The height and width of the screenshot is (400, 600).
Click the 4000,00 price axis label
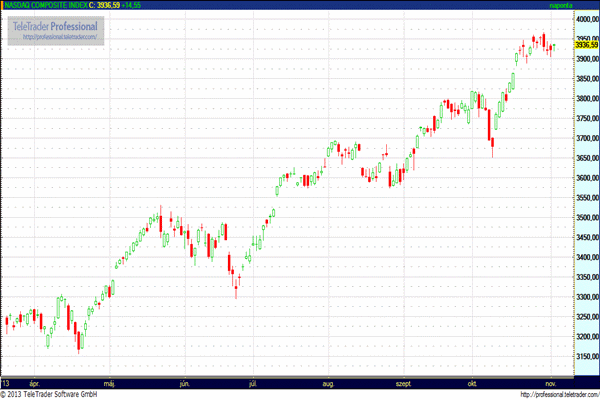point(588,19)
